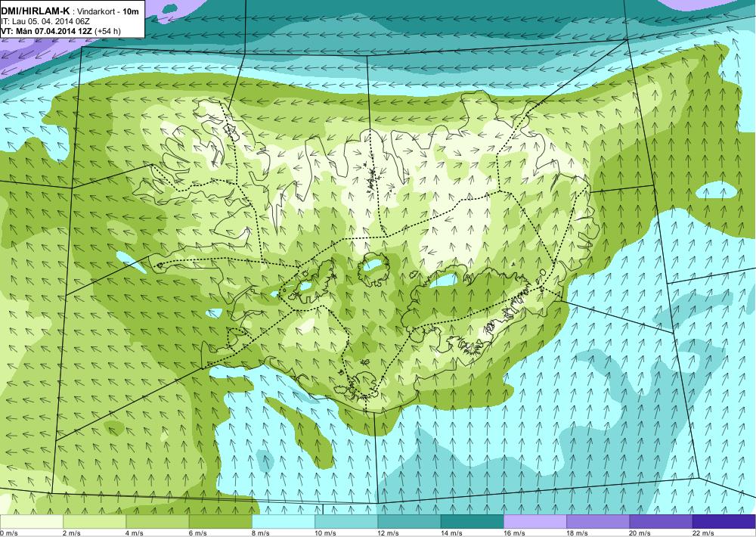Click the '6 m/s' legend label
This screenshot has width=756, height=537.
coord(197,533)
